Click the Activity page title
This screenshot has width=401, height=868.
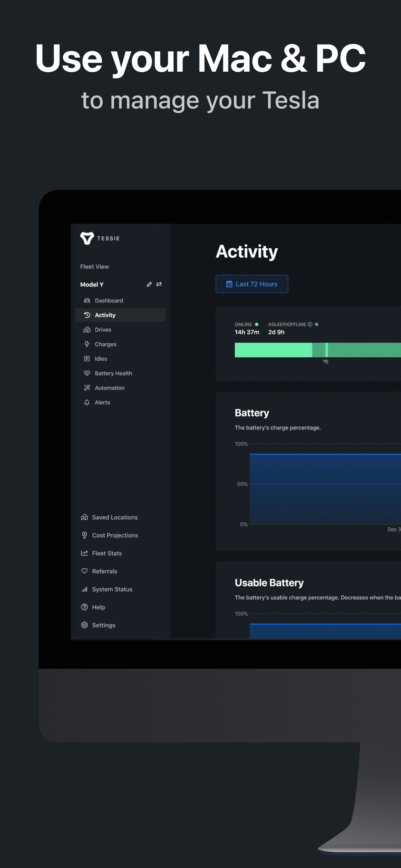247,252
